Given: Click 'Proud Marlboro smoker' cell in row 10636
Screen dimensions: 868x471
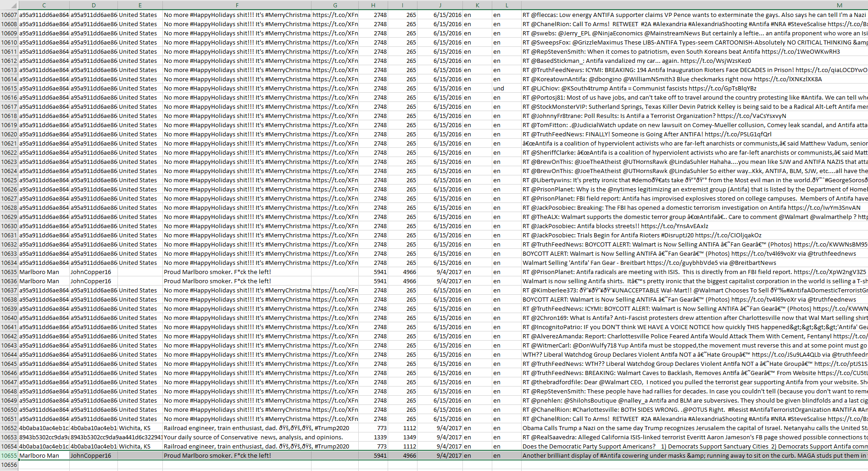Looking at the screenshot, I should [x=237, y=281].
